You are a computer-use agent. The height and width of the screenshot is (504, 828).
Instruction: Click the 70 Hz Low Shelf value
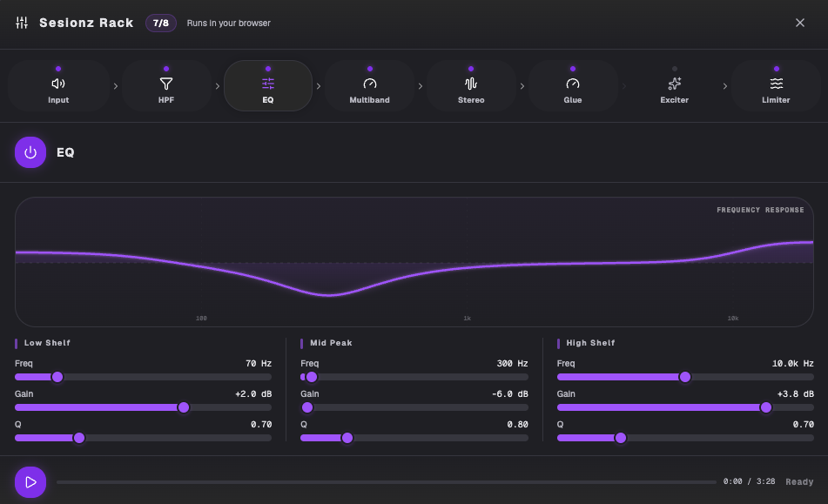click(x=259, y=364)
